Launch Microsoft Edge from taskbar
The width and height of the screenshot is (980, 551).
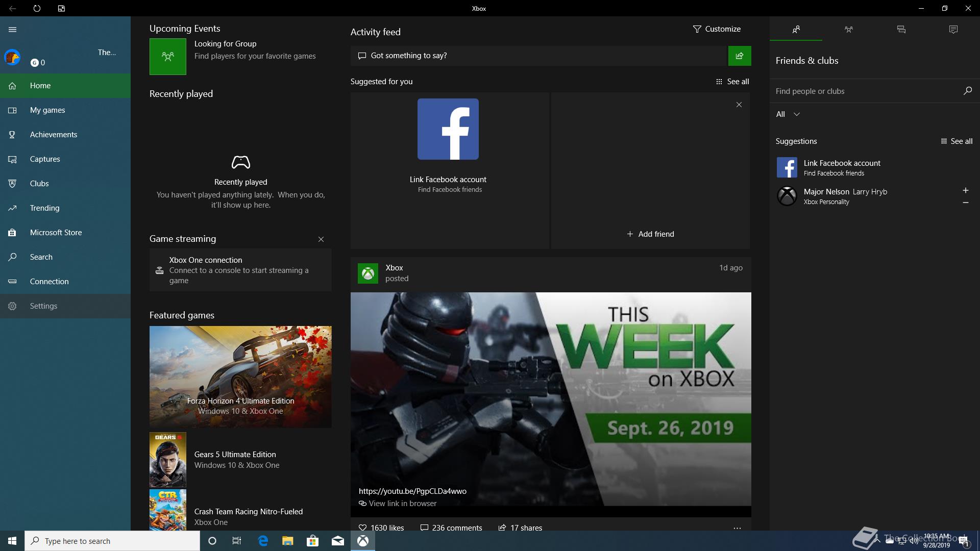pos(263,541)
